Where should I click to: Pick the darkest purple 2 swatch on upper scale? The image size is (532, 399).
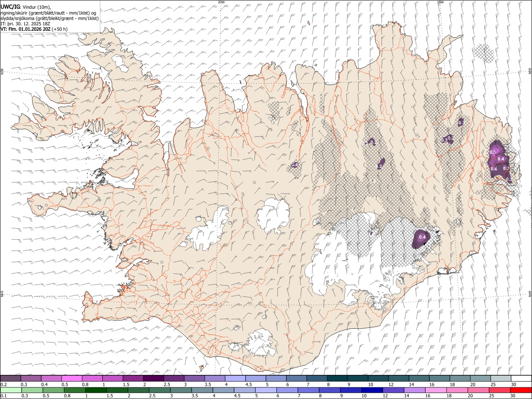pyautogui.click(x=153, y=379)
